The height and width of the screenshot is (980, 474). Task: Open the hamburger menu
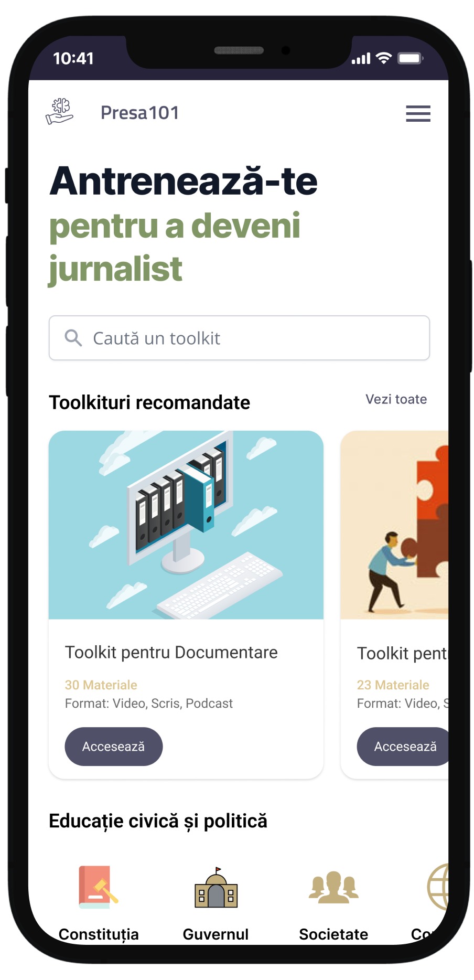418,113
